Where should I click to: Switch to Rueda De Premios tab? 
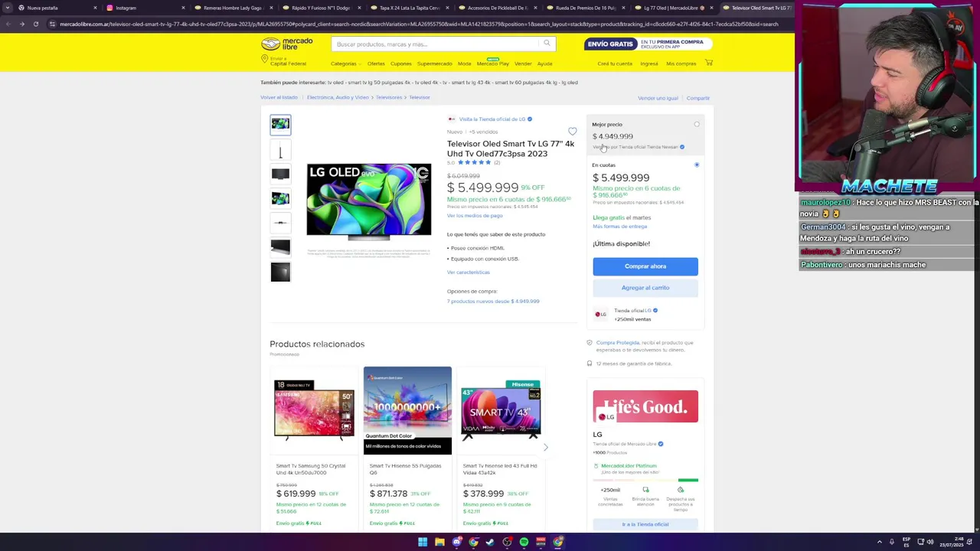pos(586,8)
